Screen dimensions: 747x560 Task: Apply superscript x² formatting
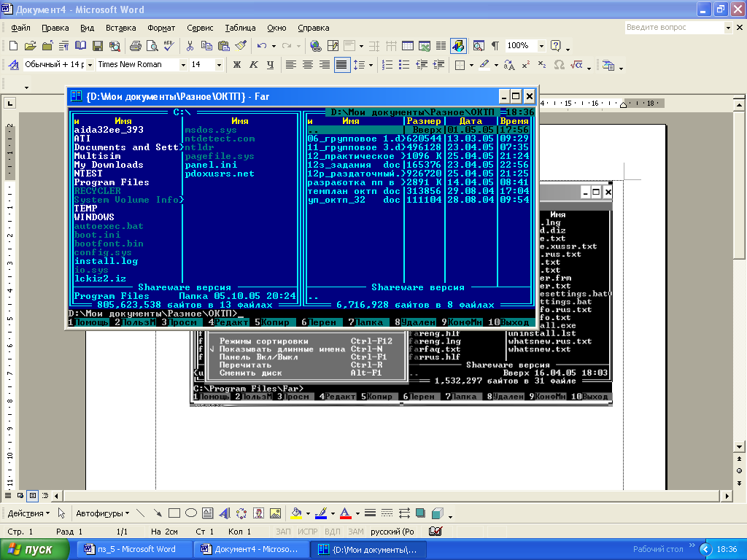(525, 65)
